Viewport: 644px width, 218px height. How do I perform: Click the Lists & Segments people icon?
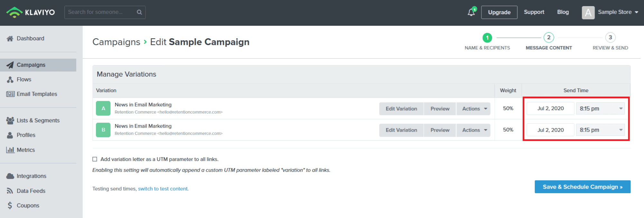pyautogui.click(x=10, y=120)
